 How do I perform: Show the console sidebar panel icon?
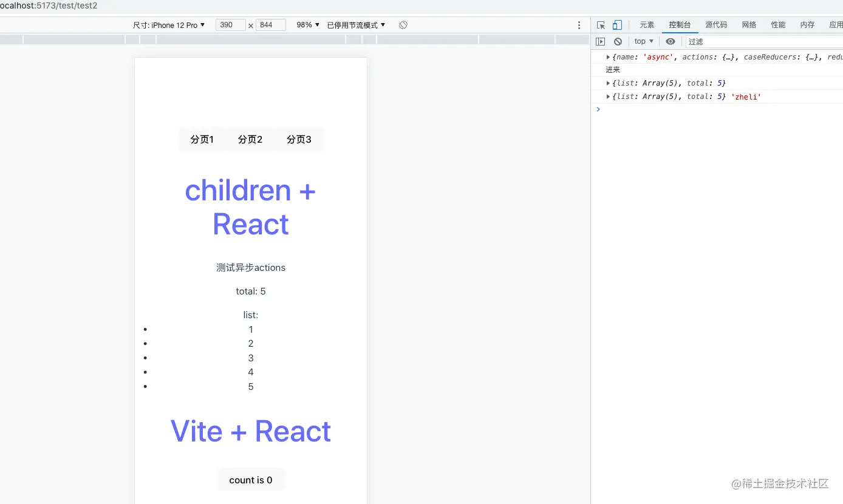click(601, 41)
